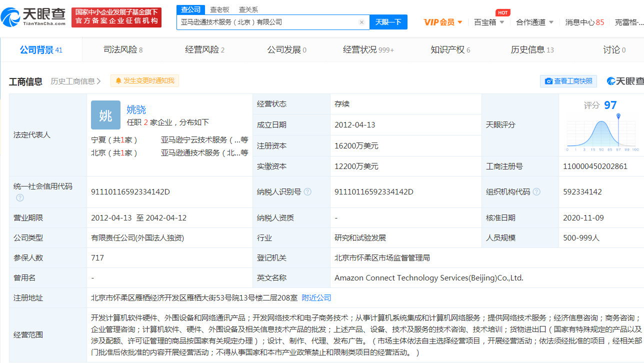Open the 司法风险 tab
This screenshot has width=644, height=363.
123,49
